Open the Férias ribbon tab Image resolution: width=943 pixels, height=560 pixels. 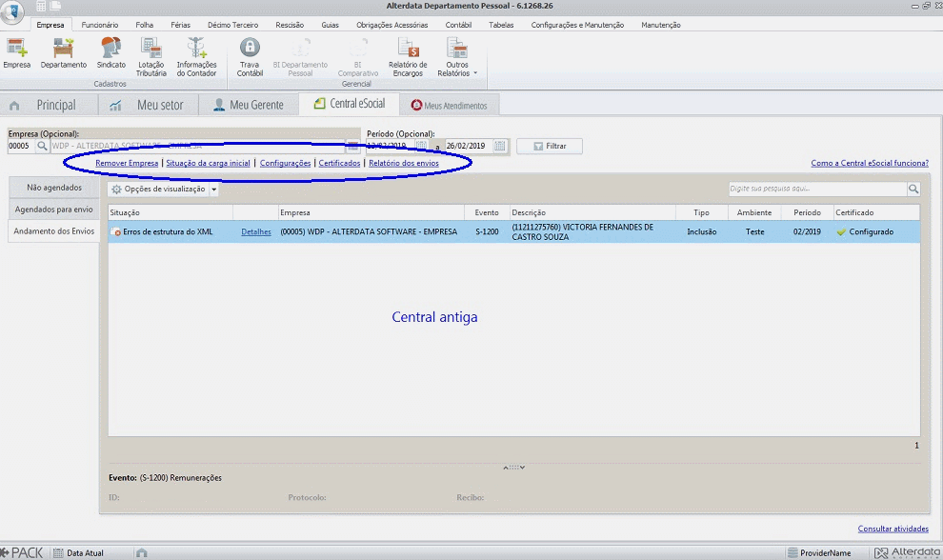(180, 25)
